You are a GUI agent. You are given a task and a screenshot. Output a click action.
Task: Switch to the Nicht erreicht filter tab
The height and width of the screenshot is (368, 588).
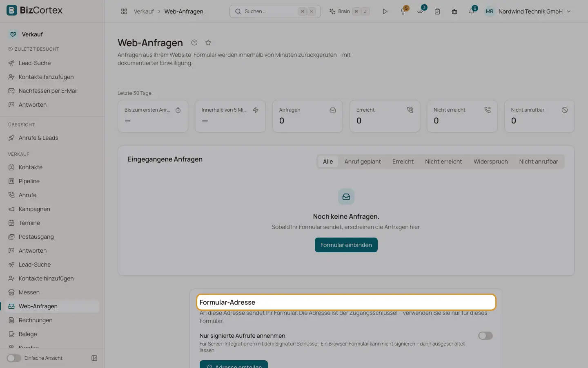pyautogui.click(x=443, y=162)
